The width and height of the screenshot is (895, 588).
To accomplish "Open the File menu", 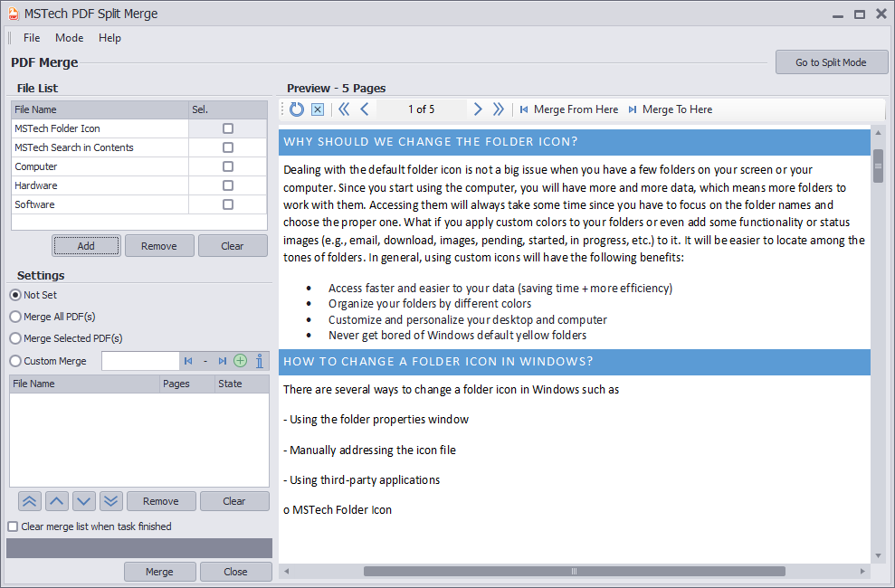I will [x=32, y=38].
